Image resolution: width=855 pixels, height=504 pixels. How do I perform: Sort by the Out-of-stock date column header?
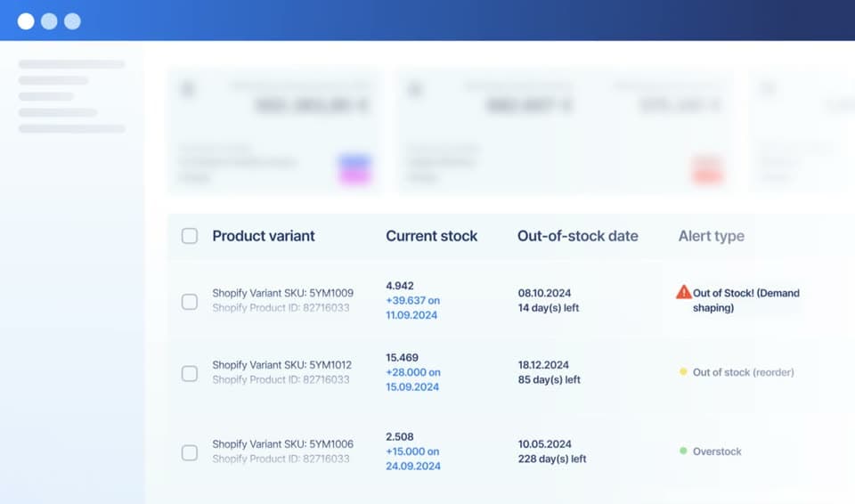[577, 236]
